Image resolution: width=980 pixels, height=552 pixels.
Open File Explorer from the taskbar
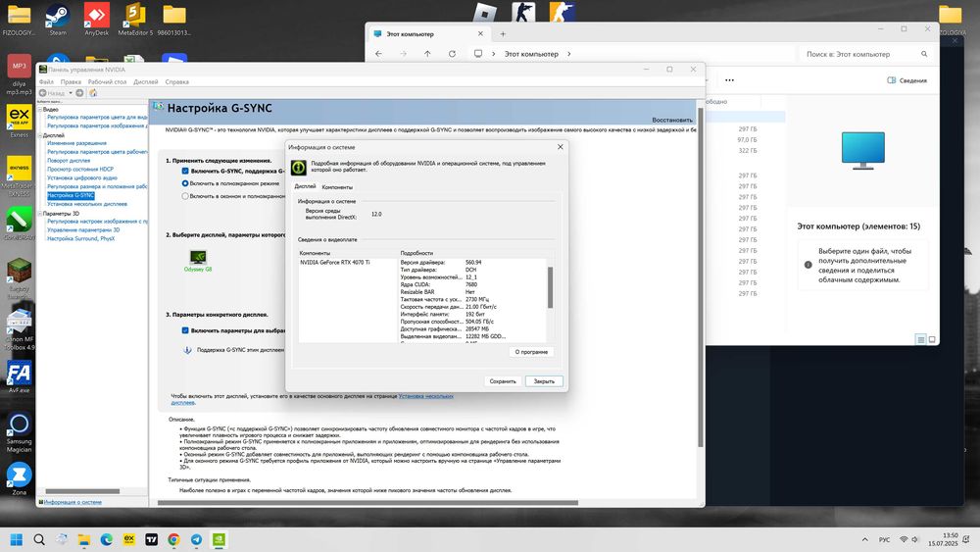click(x=83, y=539)
